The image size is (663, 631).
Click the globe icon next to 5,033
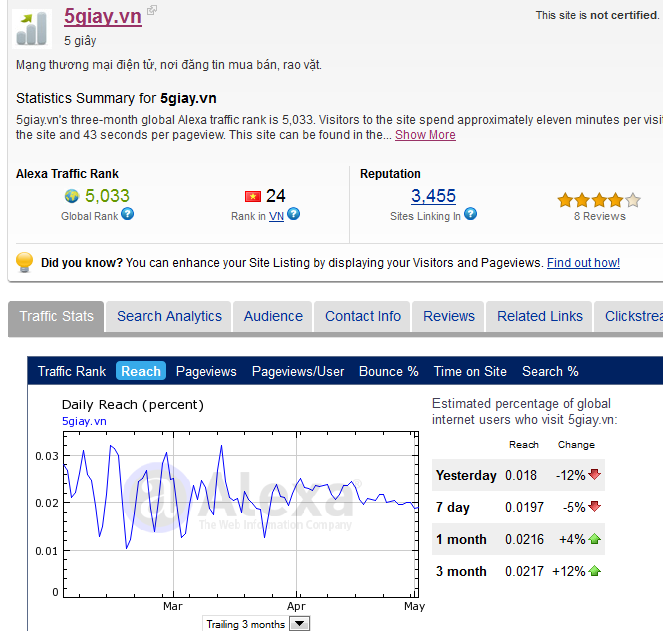point(71,196)
